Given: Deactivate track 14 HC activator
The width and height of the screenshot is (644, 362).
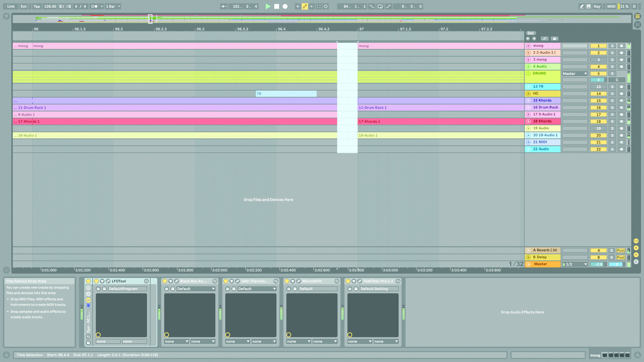Looking at the screenshot, I should click(599, 94).
